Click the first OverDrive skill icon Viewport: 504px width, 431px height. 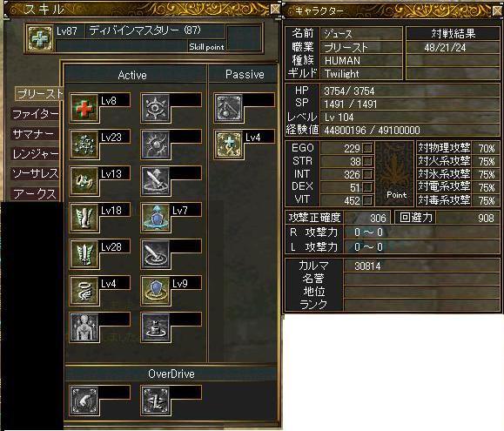(84, 401)
